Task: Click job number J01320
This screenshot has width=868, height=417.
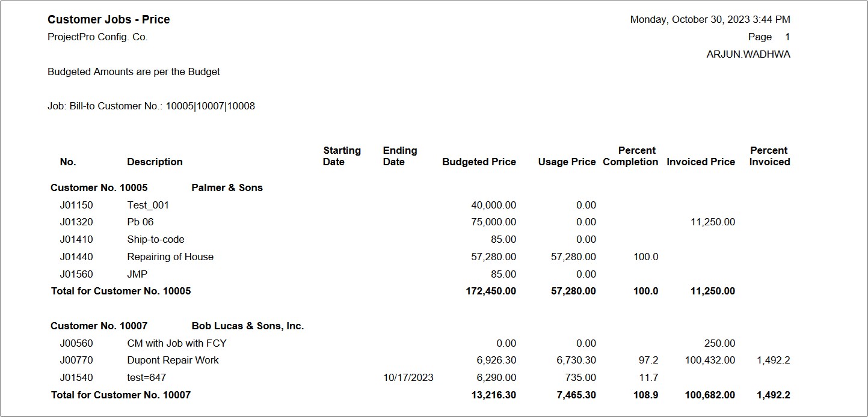Action: tap(76, 222)
